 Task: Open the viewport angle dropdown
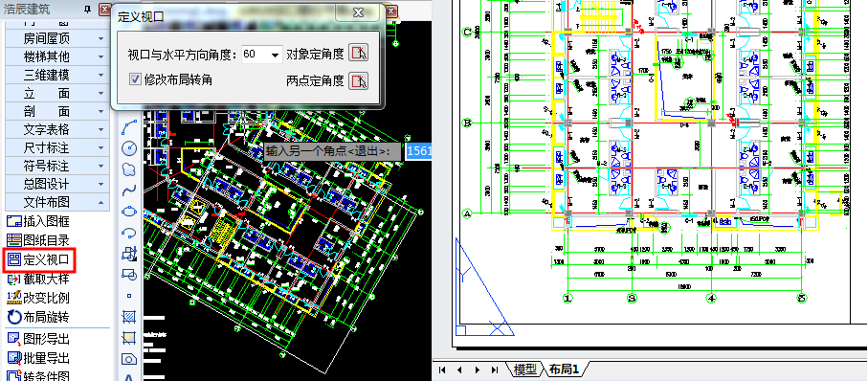click(275, 55)
